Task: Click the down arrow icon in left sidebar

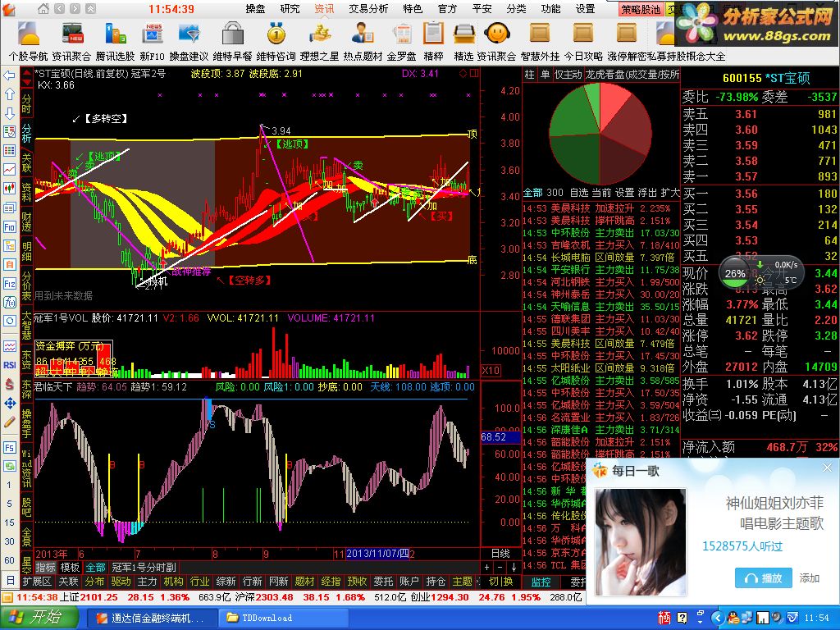Action: [9, 113]
